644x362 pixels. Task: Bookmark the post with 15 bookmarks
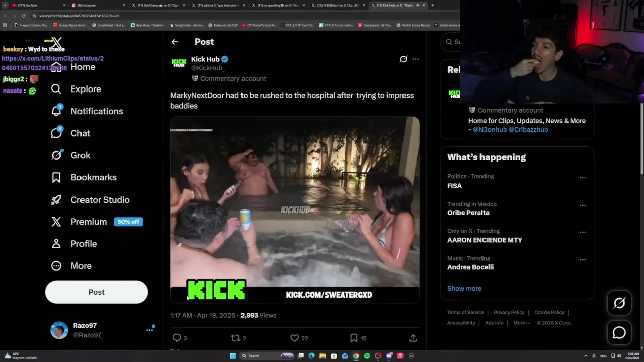tap(354, 338)
